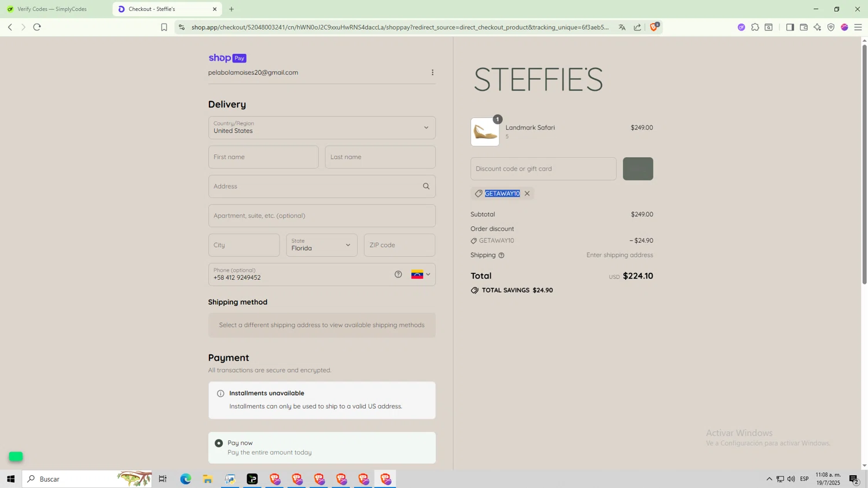
Task: Close the Checkout - Steffie's tab
Action: click(215, 9)
